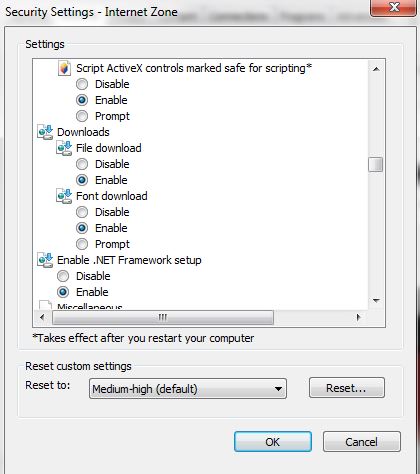Click the Font download icon

pyautogui.click(x=64, y=196)
